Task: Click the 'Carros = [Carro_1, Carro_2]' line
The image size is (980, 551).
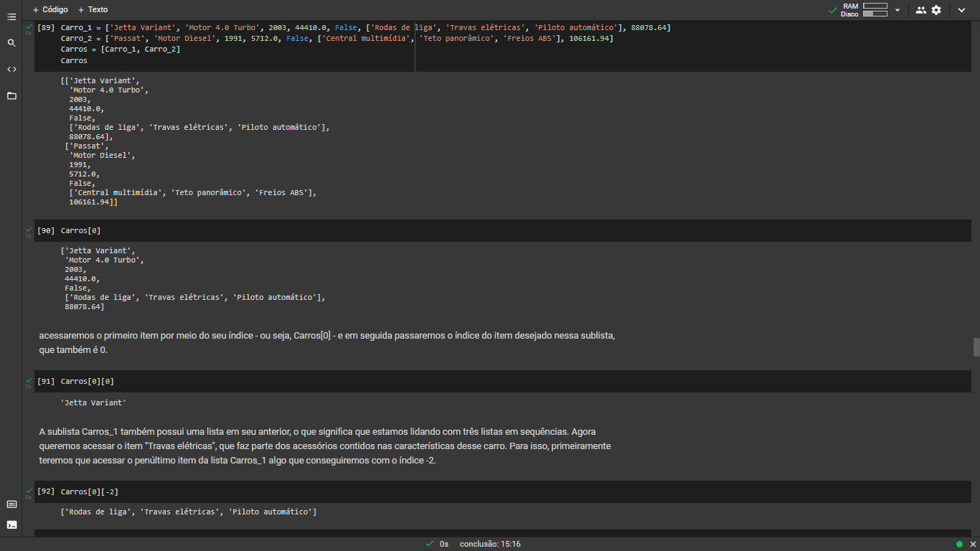Action: coord(121,50)
